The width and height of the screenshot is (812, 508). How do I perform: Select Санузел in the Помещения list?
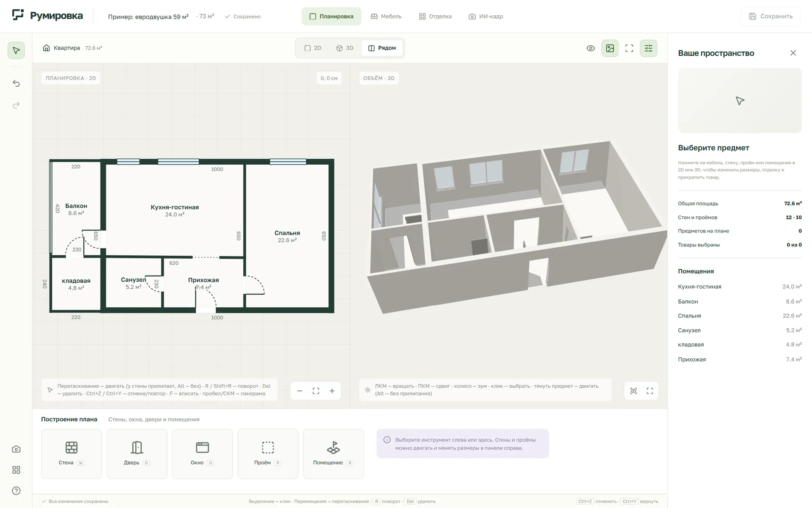pyautogui.click(x=740, y=330)
